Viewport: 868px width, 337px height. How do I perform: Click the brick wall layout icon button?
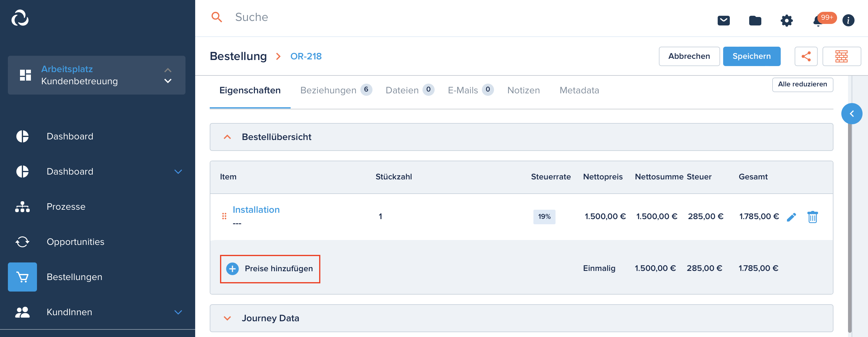pos(841,56)
